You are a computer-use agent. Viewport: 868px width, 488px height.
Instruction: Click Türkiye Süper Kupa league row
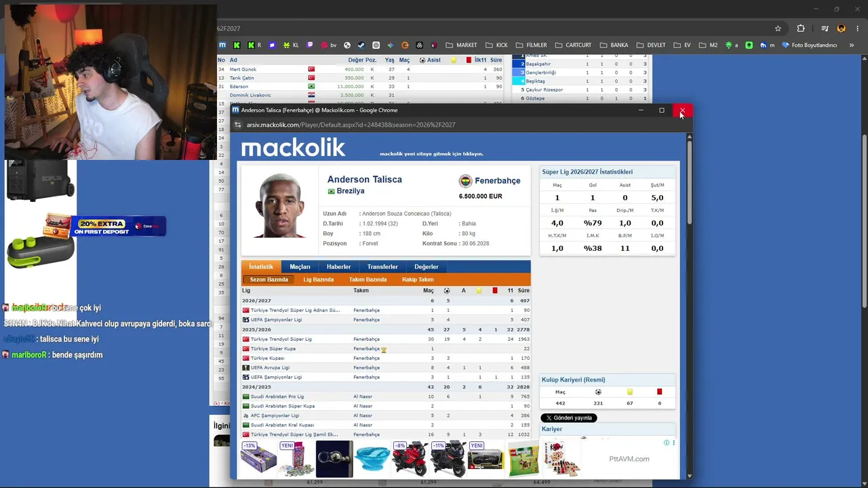[x=386, y=349]
